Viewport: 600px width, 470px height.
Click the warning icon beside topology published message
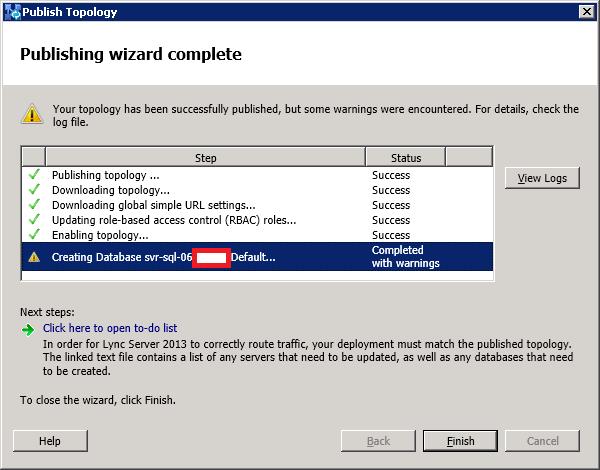(32, 113)
